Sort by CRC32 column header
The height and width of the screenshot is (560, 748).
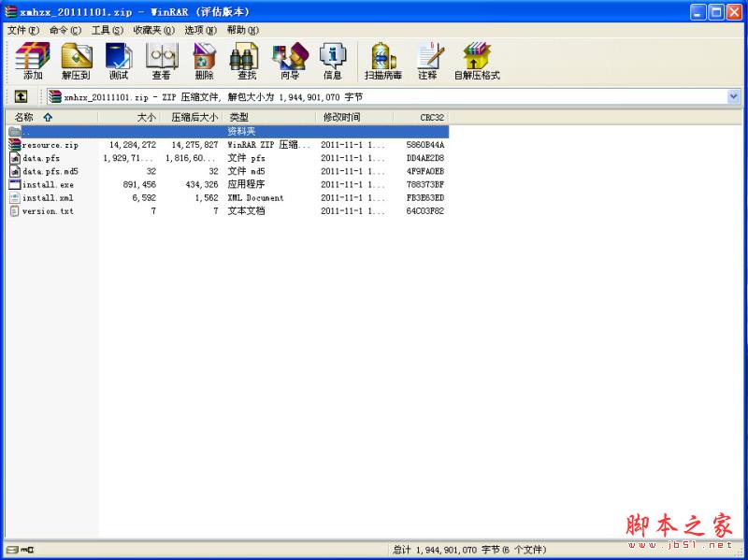pyautogui.click(x=421, y=118)
